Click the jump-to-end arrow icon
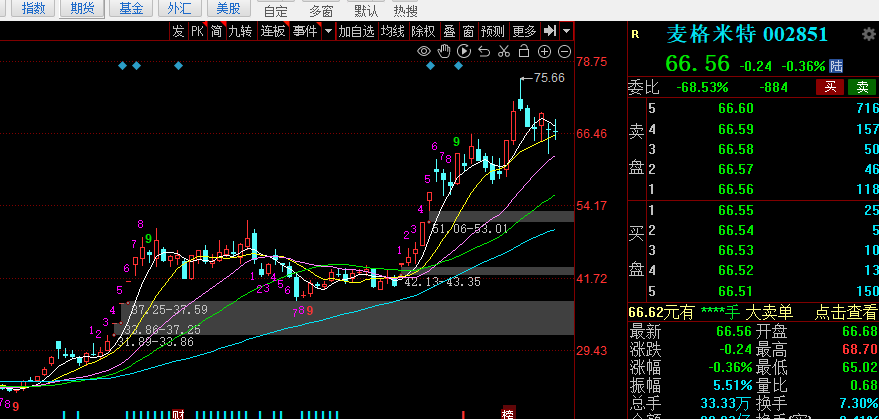 coord(550,31)
